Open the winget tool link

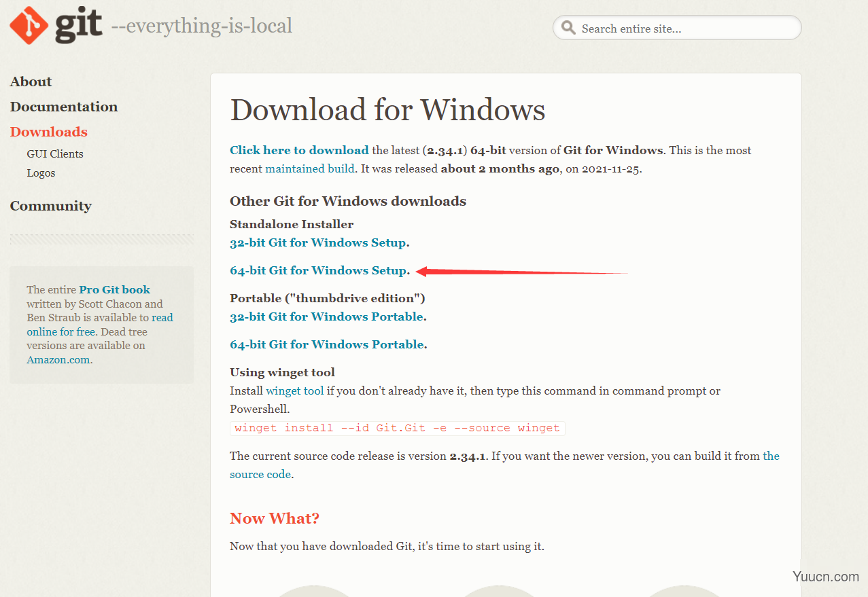point(295,391)
